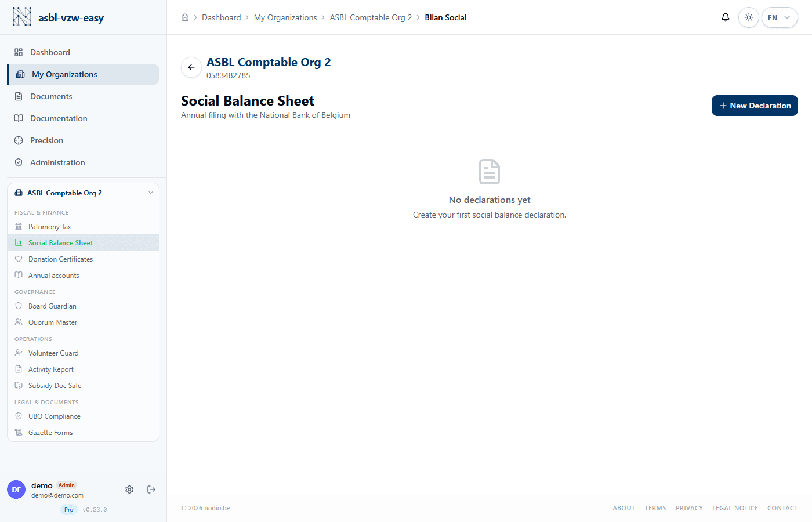
Task: Select My Organizations in the sidebar
Action: pyautogui.click(x=84, y=74)
